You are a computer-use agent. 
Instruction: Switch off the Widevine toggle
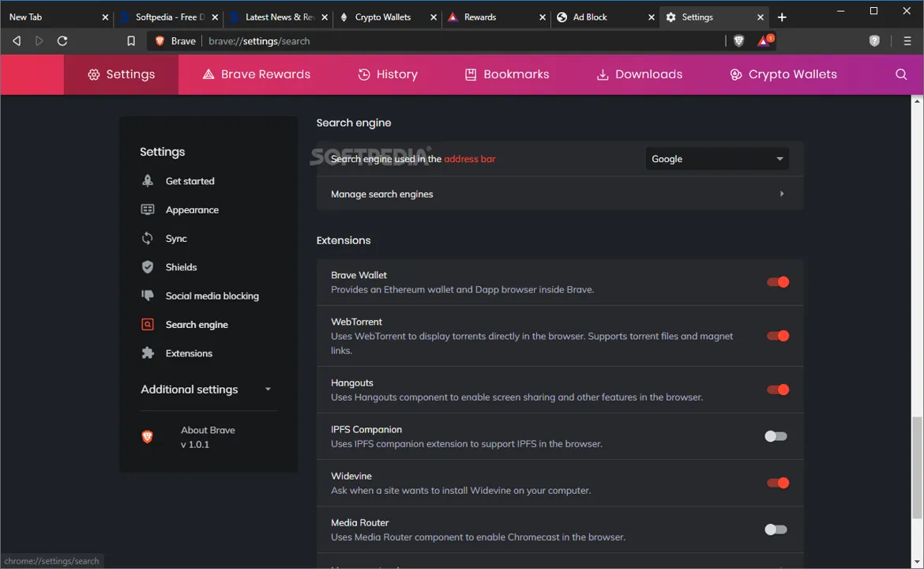tap(777, 482)
